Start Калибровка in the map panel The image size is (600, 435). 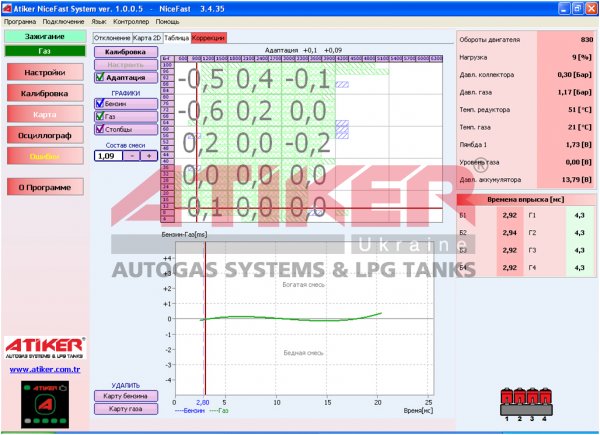coord(126,52)
